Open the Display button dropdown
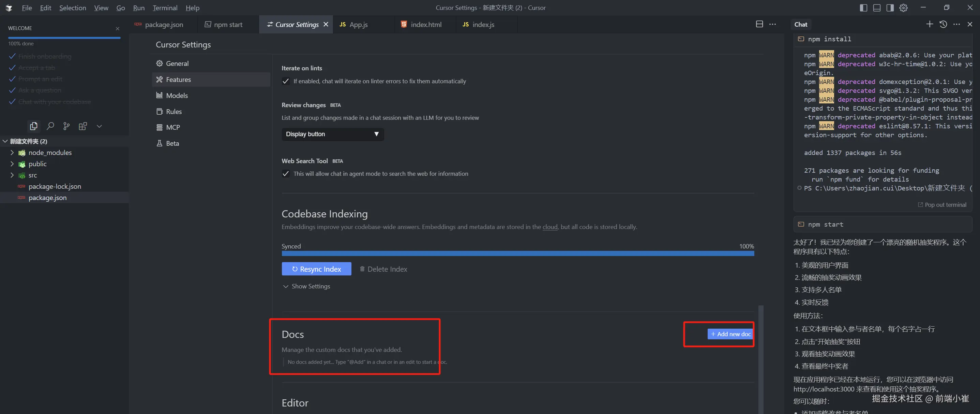This screenshot has height=414, width=980. click(x=332, y=134)
